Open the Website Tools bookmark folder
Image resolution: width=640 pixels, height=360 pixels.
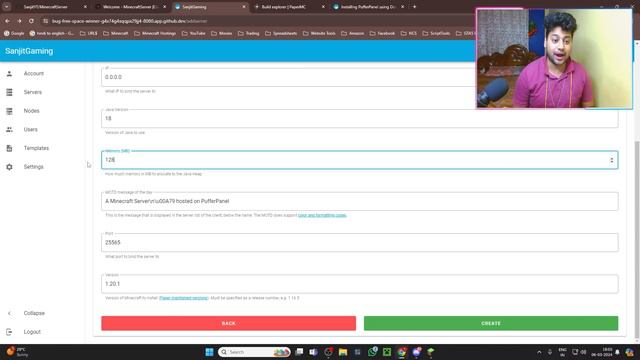[319, 33]
